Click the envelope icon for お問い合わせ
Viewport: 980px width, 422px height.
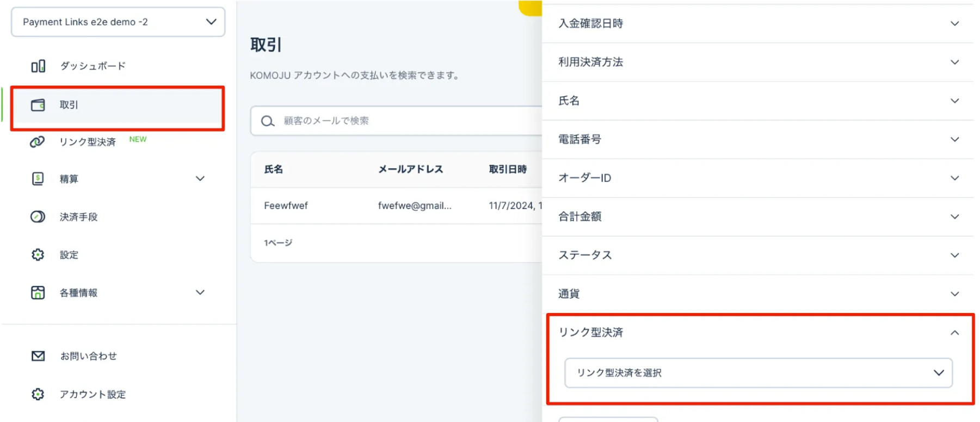(x=38, y=356)
